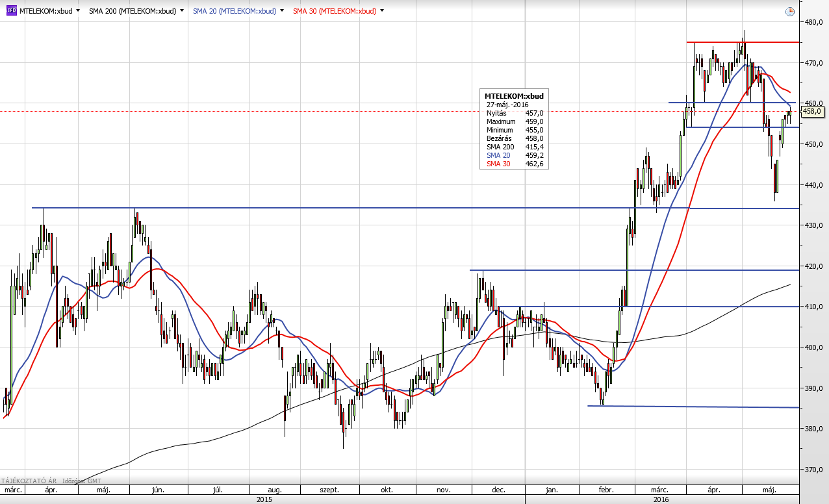
Task: Click the SMA 200 415,4 tooltip row
Action: [515, 147]
